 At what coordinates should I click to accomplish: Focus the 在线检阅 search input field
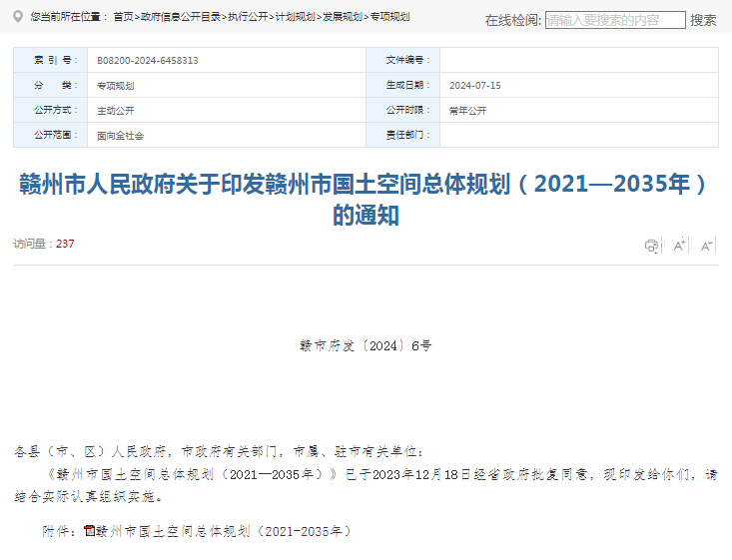[615, 20]
